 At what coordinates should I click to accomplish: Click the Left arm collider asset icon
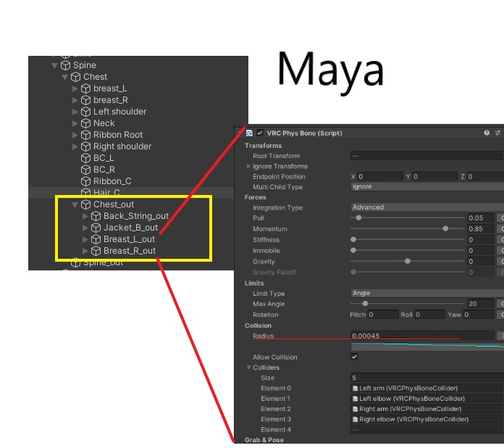pos(355,389)
